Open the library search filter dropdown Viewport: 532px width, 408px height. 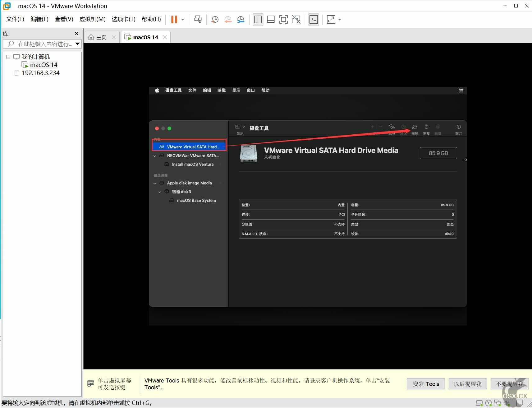tap(78, 44)
